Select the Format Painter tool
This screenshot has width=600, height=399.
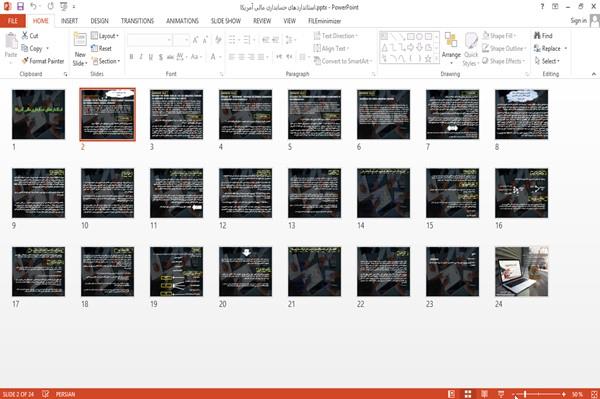coord(43,61)
